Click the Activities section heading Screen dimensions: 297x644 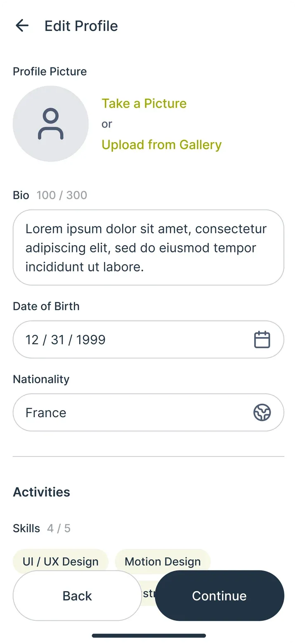click(42, 492)
